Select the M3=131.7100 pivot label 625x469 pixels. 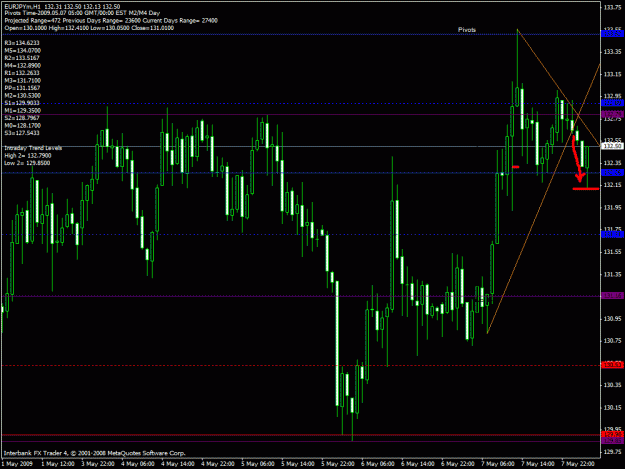pos(22,81)
